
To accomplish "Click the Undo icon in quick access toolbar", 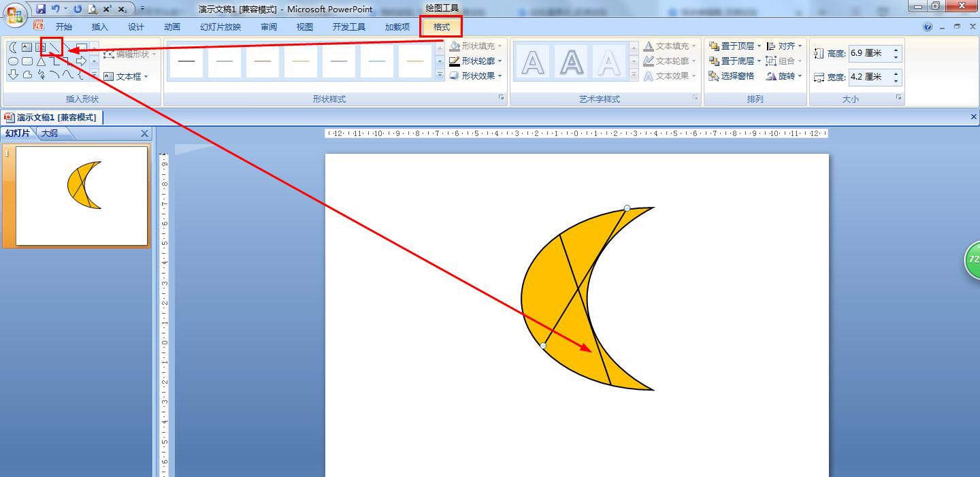I will pyautogui.click(x=56, y=9).
